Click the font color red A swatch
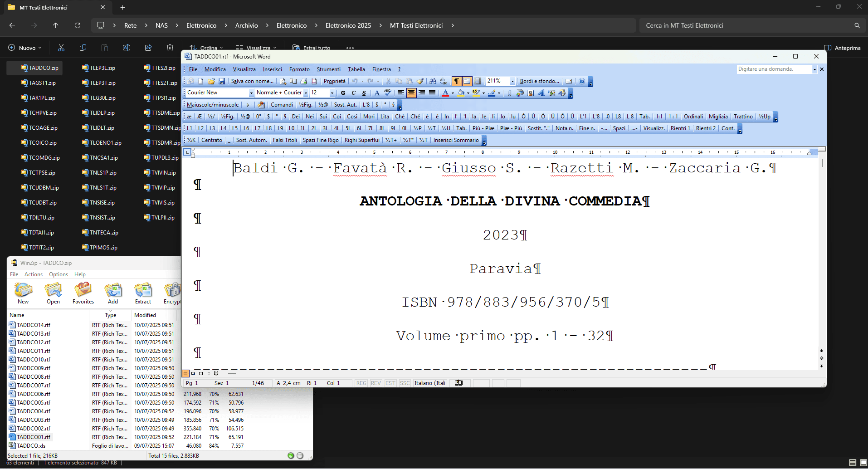This screenshot has height=469, width=868. point(446,93)
